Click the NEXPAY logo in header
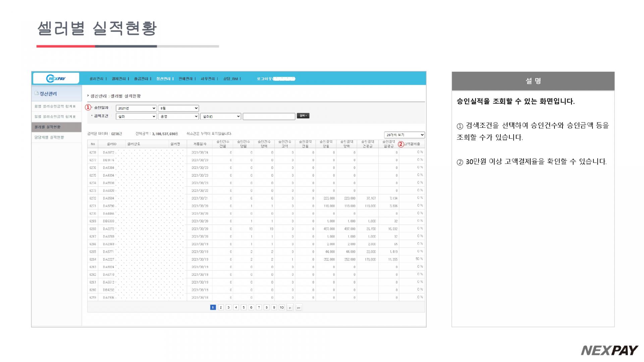Viewport: 644px width, 362px height. point(56,78)
